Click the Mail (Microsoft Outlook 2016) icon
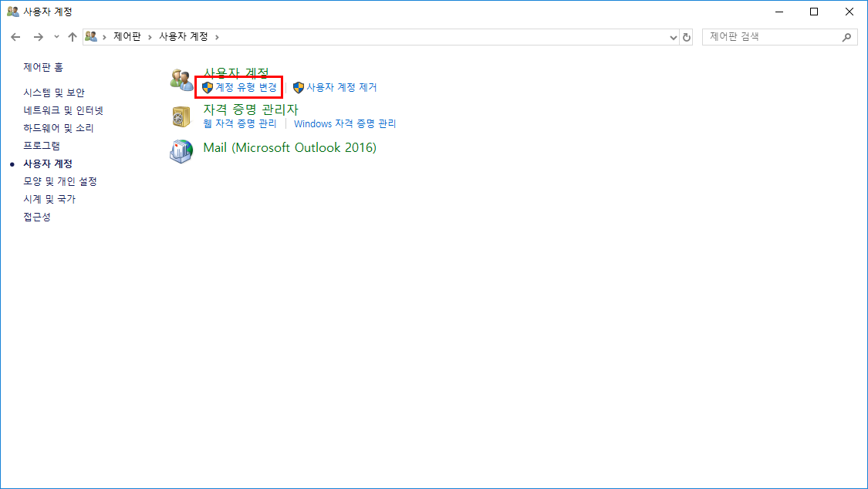Screen dimensions: 868x489 click(x=181, y=151)
